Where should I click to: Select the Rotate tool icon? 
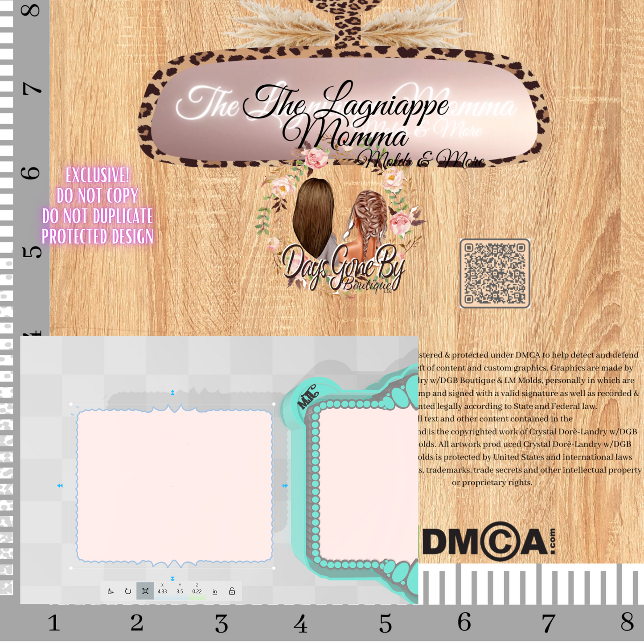pyautogui.click(x=128, y=591)
